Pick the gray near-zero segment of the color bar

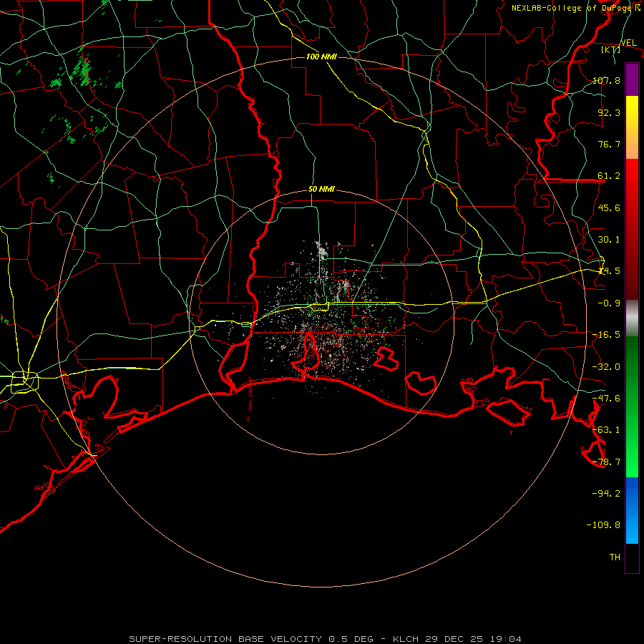[632, 318]
